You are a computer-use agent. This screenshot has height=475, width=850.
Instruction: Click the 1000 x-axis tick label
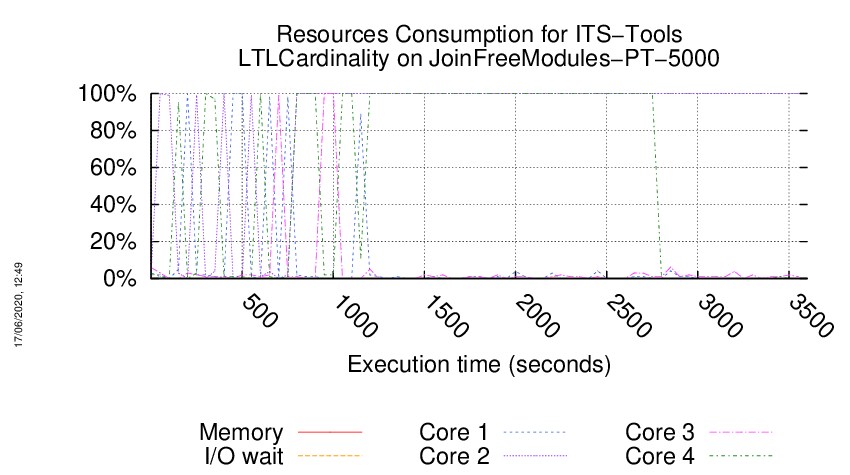pos(355,316)
